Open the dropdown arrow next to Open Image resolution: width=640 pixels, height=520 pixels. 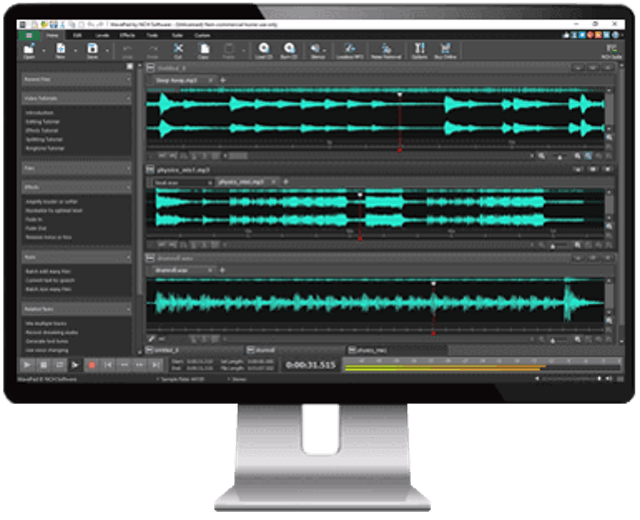pos(43,51)
